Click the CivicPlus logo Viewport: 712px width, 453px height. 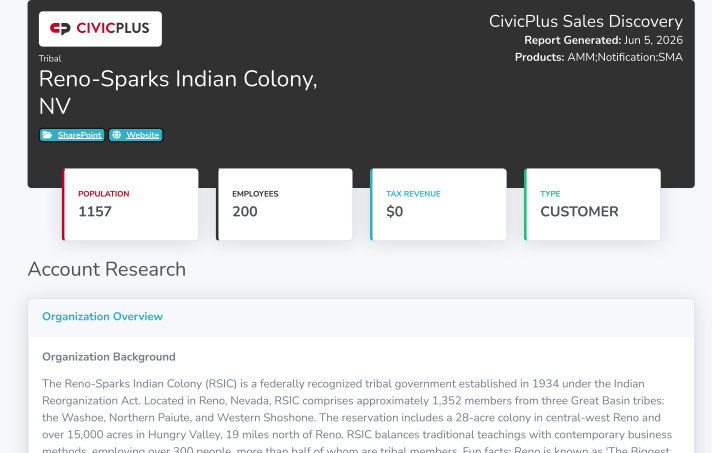coord(100,29)
